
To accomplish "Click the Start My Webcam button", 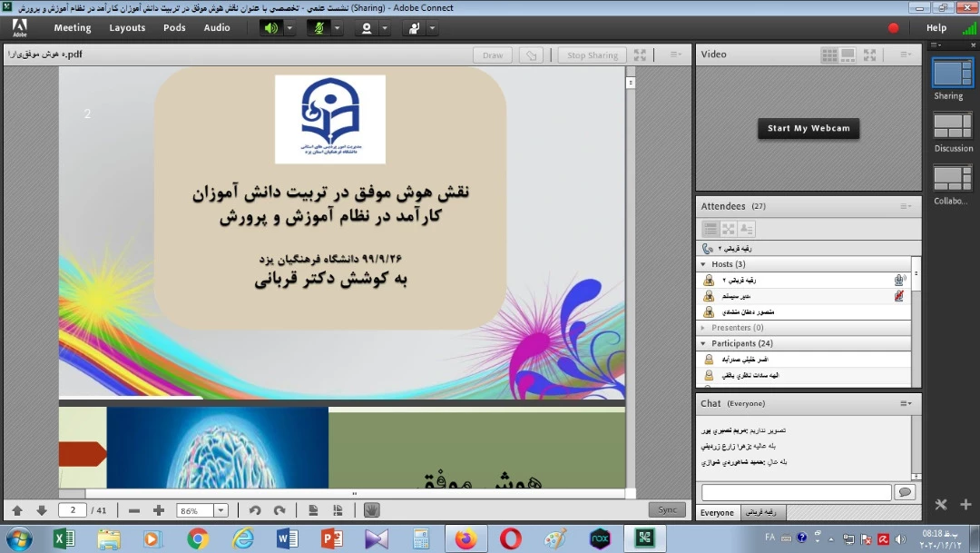I will (x=808, y=129).
